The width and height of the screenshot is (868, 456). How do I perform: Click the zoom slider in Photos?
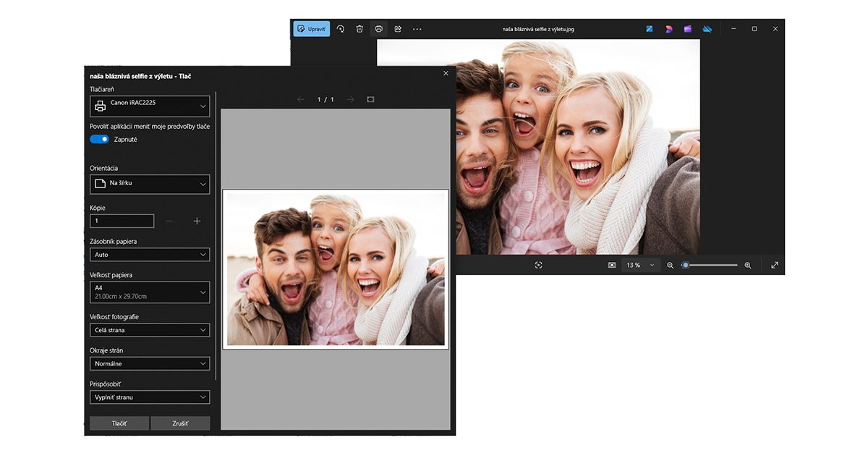(710, 265)
